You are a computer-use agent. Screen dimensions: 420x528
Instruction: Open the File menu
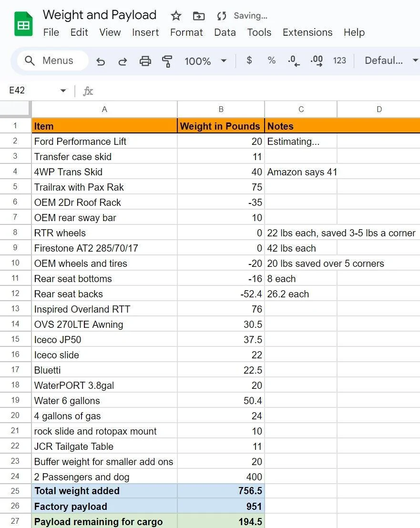tap(51, 32)
